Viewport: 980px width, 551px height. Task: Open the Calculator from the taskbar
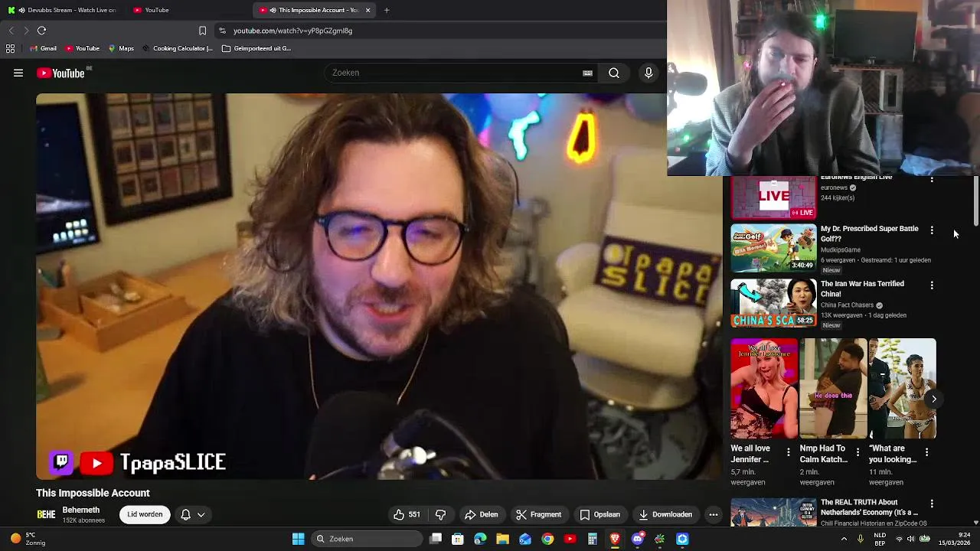point(592,539)
